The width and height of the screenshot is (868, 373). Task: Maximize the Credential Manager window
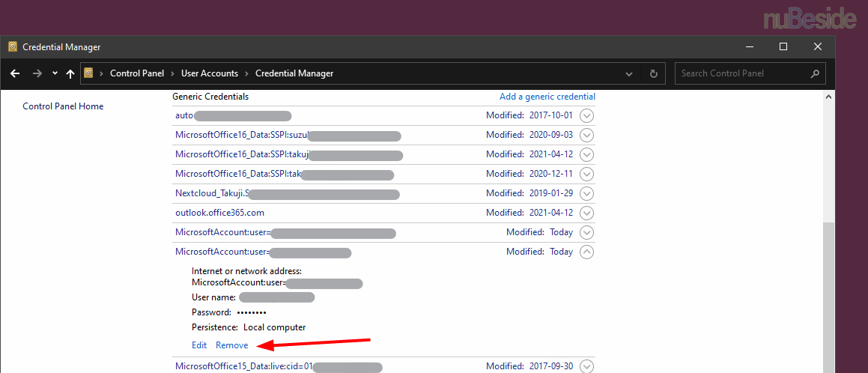pyautogui.click(x=783, y=47)
